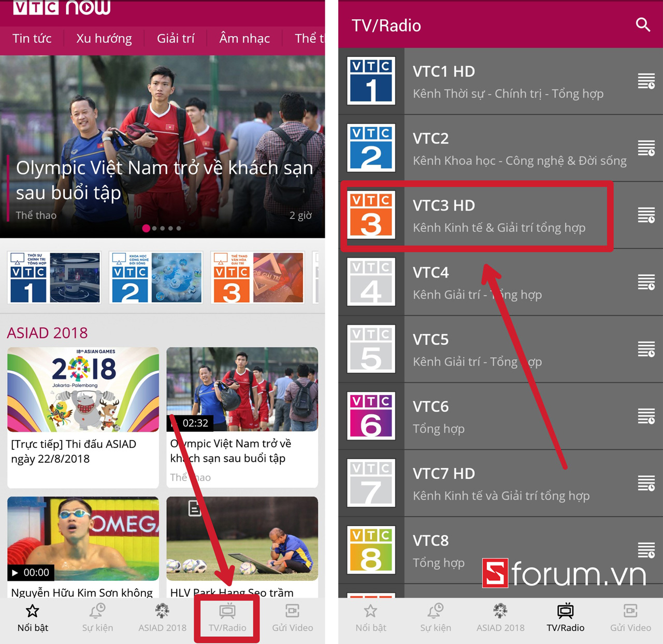The image size is (663, 644).
Task: Open schedule icon for VTC3 HD
Action: point(646,215)
